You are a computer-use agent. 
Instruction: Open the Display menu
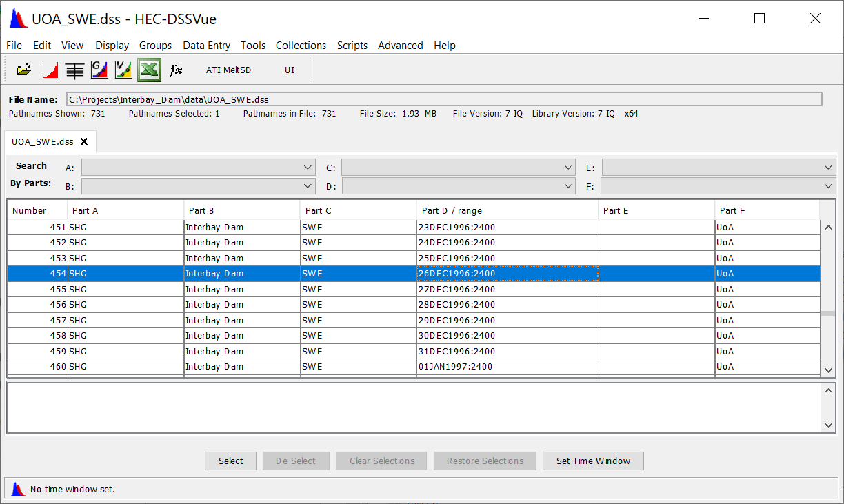112,46
